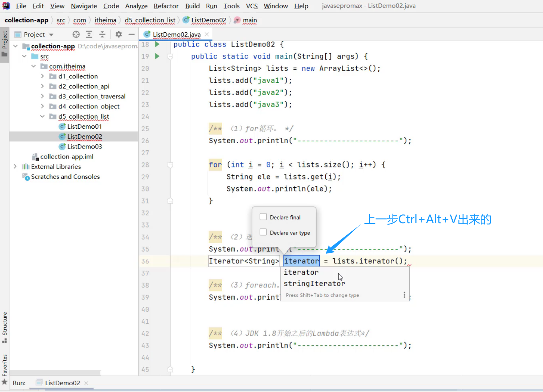
Task: Open the File menu
Action: click(x=21, y=6)
